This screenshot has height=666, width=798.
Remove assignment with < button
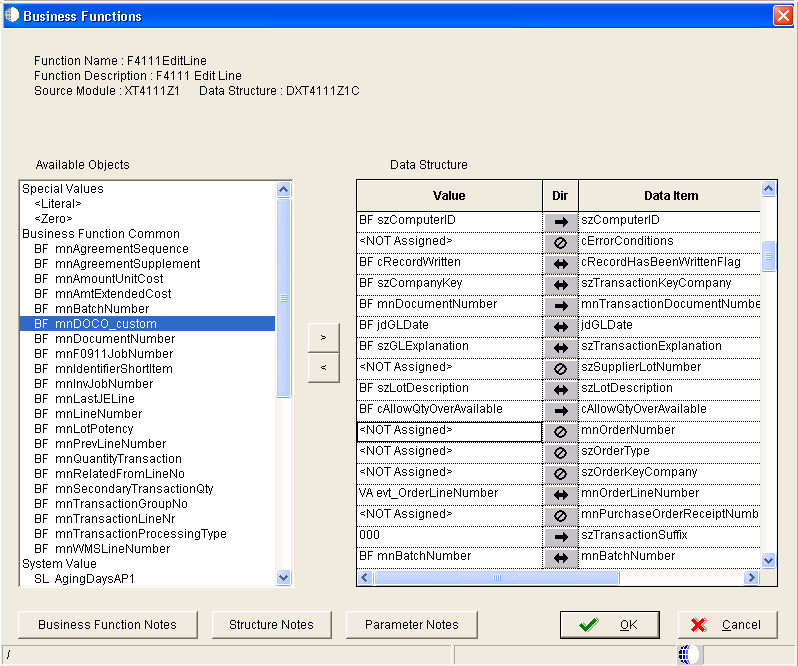[323, 367]
